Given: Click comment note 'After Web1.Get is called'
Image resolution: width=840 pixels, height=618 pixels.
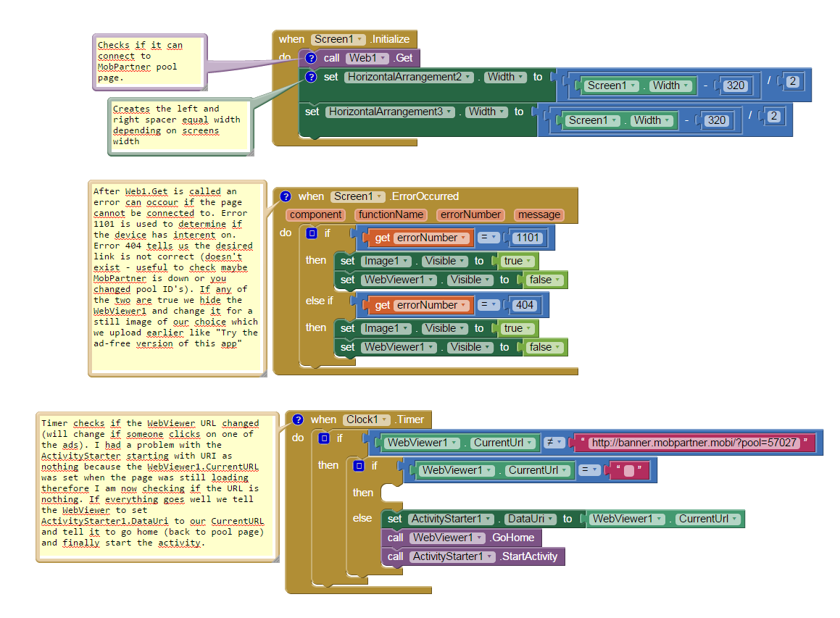Looking at the screenshot, I should (x=178, y=278).
